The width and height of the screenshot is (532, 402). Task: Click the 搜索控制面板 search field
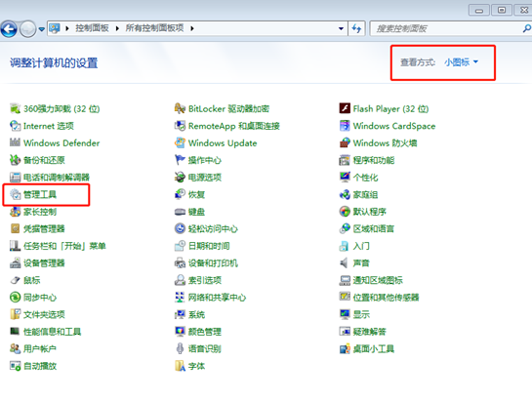450,28
